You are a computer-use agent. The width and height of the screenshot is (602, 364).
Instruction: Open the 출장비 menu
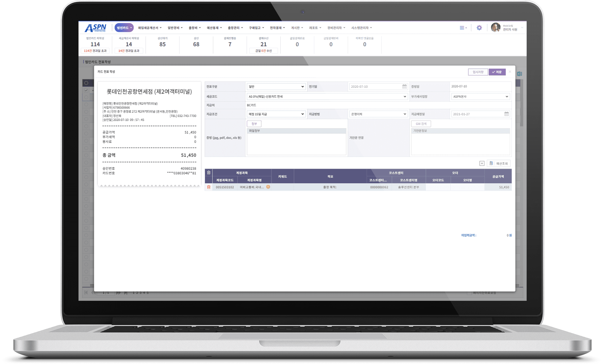click(195, 28)
